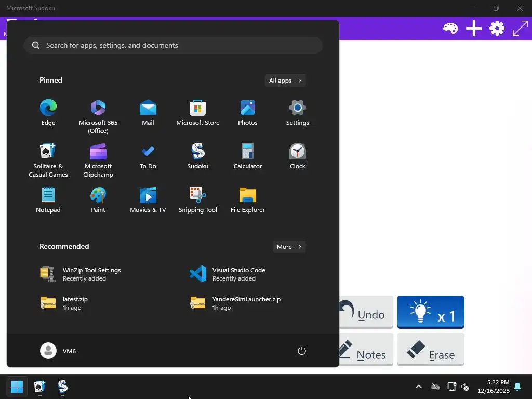532x399 pixels.
Task: Launch Snipping Tool
Action: (198, 200)
